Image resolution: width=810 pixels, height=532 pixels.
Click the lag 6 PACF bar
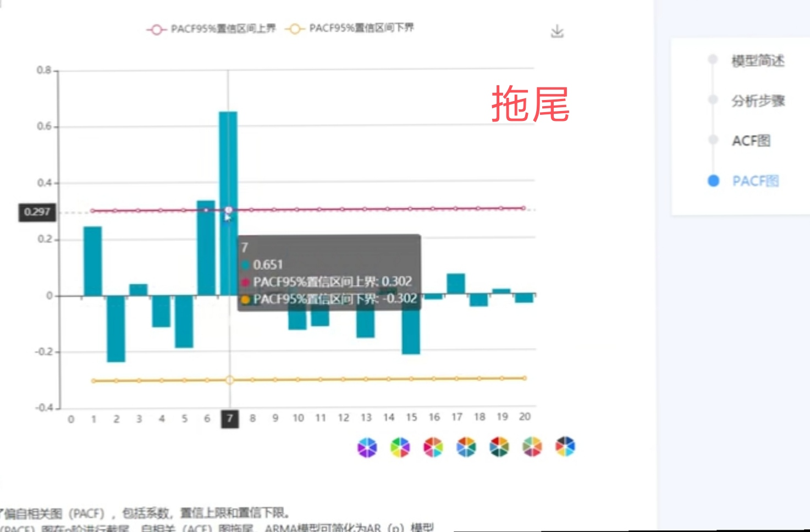point(206,248)
